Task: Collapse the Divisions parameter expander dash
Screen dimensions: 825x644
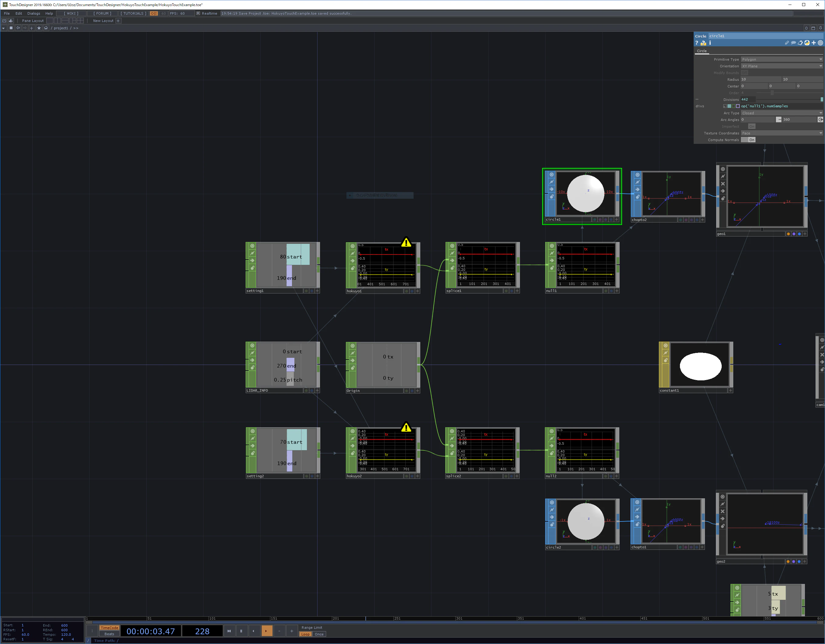Action: point(697,100)
